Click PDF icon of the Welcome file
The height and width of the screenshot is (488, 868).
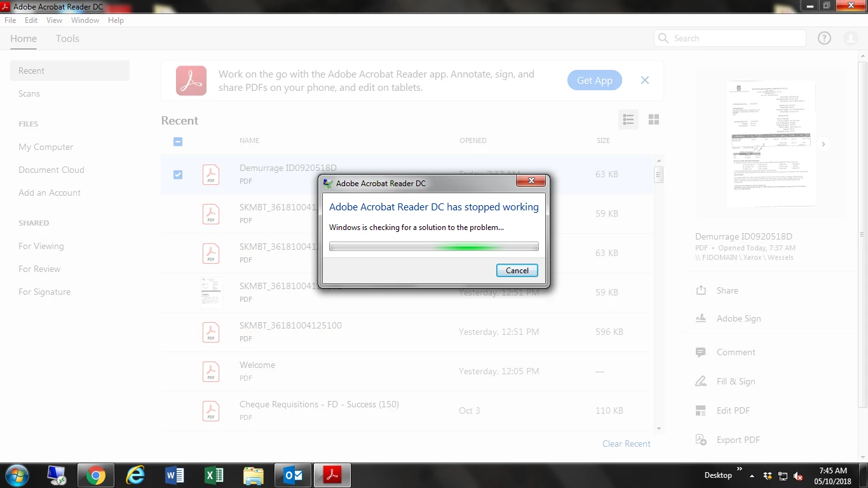[211, 371]
